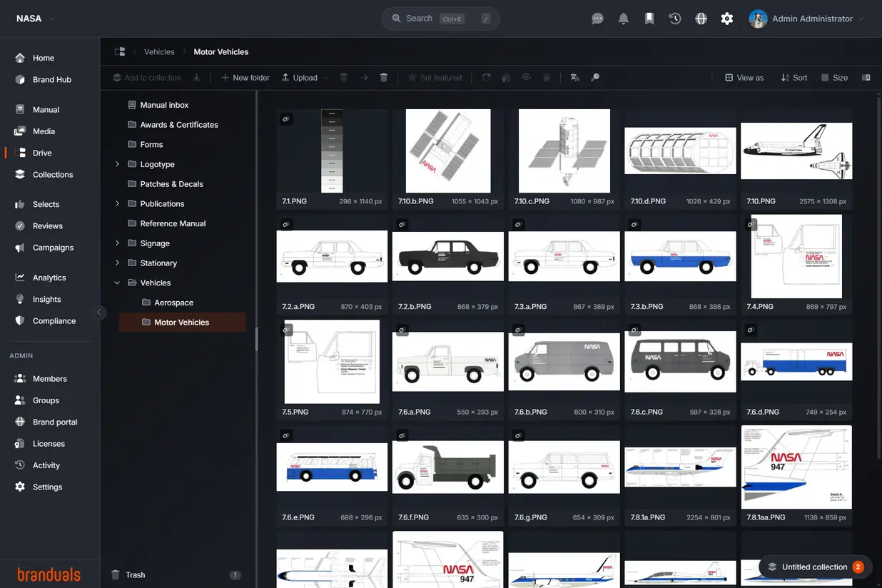Click the trash delete icon in toolbar
The image size is (882, 588).
384,78
